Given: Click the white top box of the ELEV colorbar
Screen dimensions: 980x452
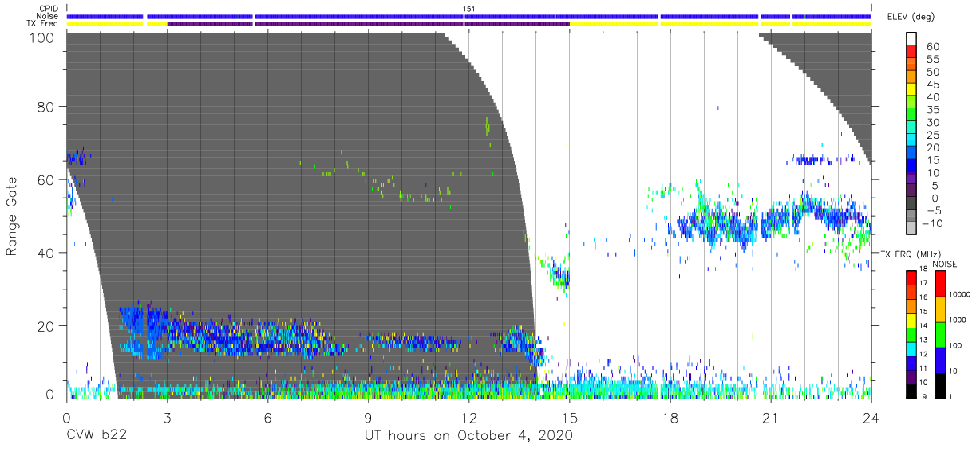Looking at the screenshot, I should [x=911, y=38].
